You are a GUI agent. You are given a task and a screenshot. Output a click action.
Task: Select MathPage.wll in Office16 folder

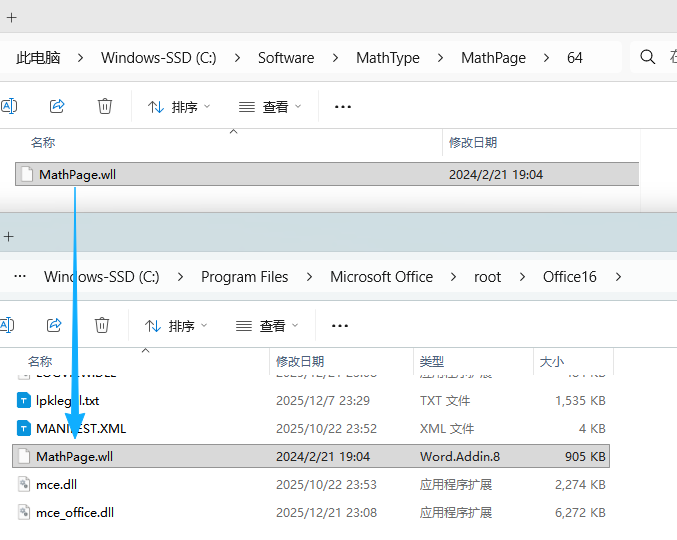point(311,456)
